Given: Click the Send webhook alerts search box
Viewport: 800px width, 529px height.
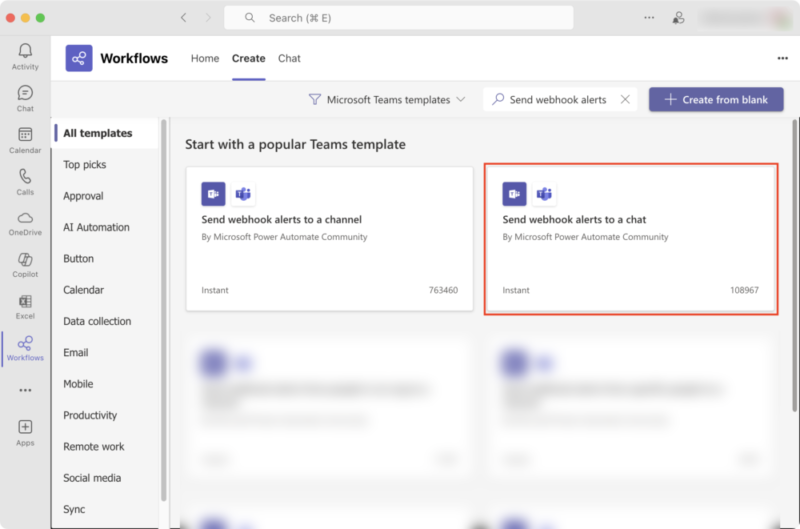Looking at the screenshot, I should pos(560,99).
